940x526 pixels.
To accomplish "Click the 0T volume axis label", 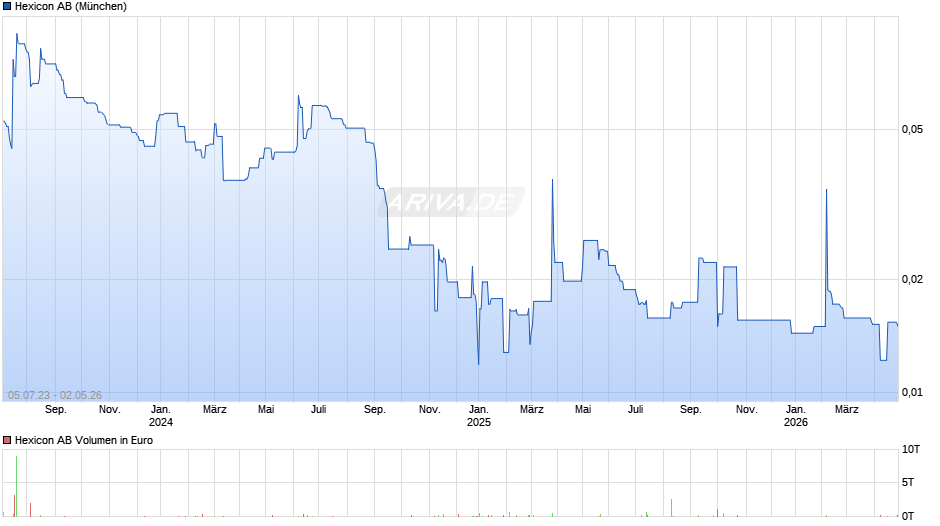I will coord(908,516).
